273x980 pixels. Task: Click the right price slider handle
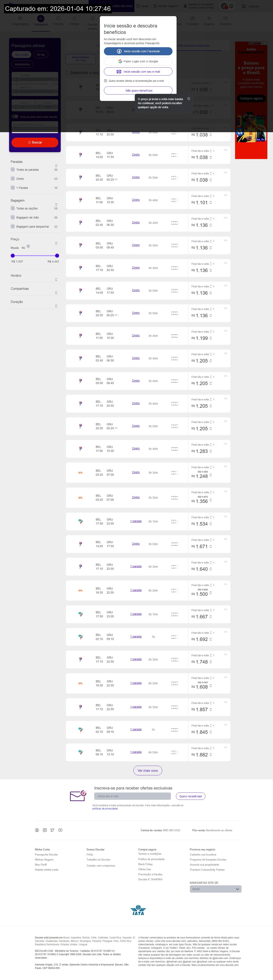[57, 256]
